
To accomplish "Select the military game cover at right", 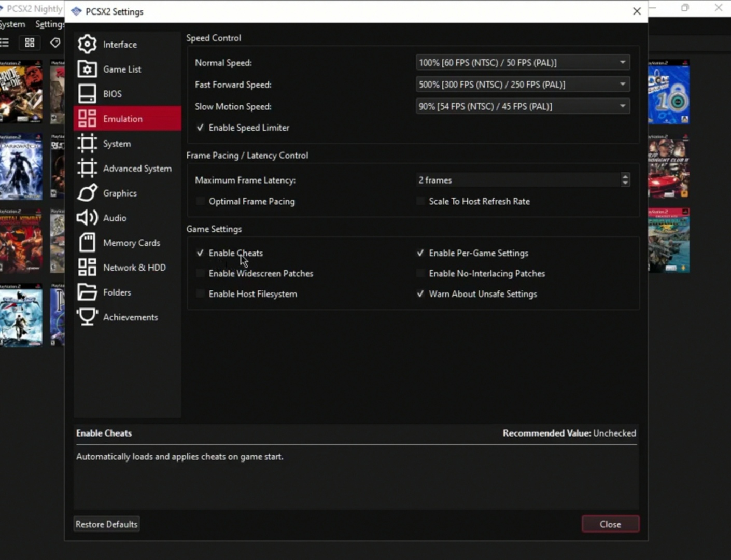I will pyautogui.click(x=669, y=241).
